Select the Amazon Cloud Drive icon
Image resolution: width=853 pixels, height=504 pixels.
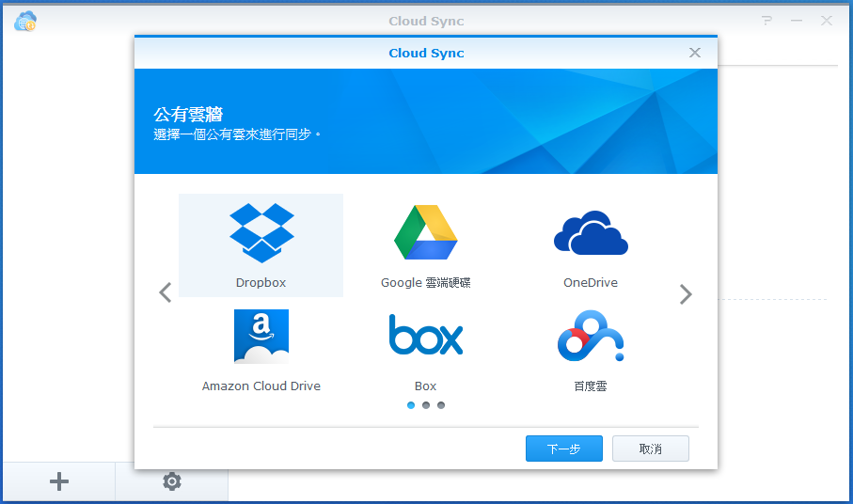261,337
